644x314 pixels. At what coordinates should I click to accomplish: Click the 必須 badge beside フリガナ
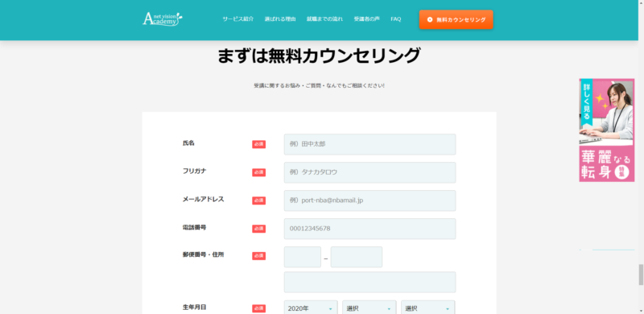click(x=258, y=172)
